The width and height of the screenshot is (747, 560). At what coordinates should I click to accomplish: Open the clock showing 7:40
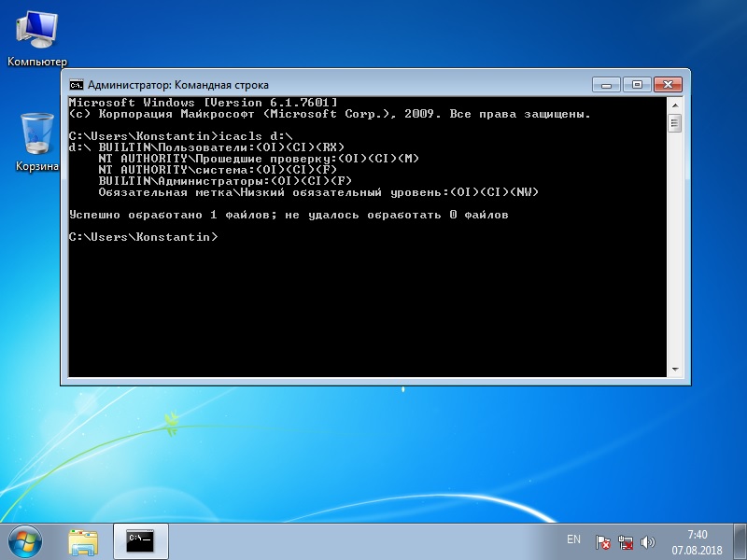[697, 541]
